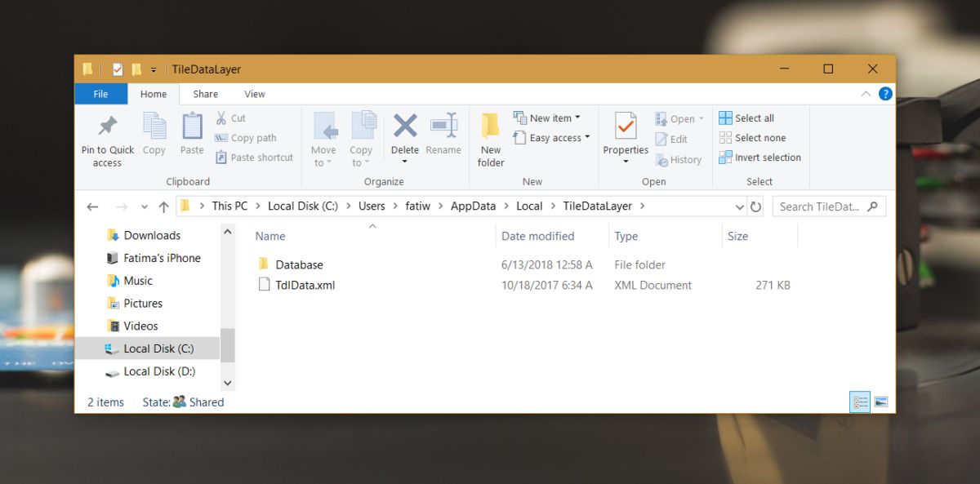Click the Paste clipboard icon
The height and width of the screenshot is (484, 980).
(192, 126)
